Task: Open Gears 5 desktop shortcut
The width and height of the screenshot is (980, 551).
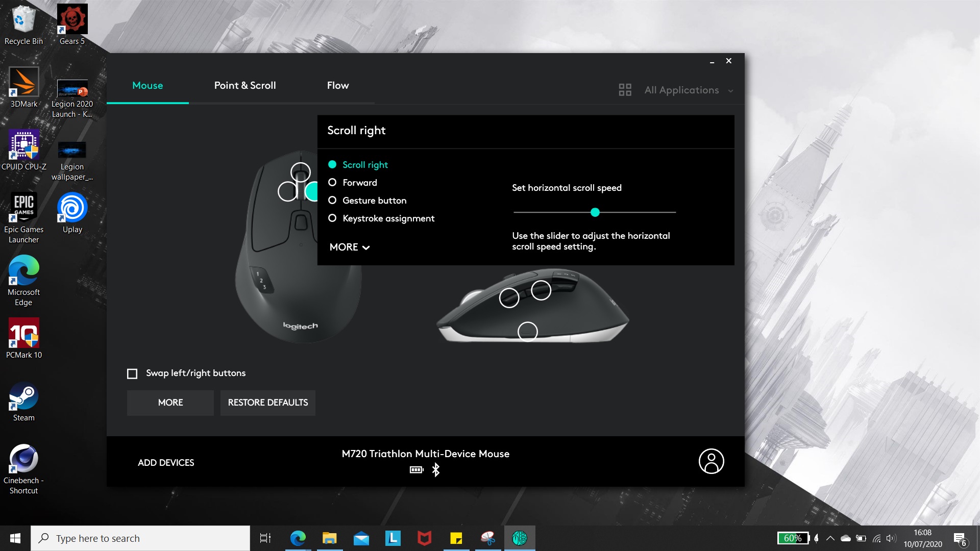Action: (x=72, y=25)
